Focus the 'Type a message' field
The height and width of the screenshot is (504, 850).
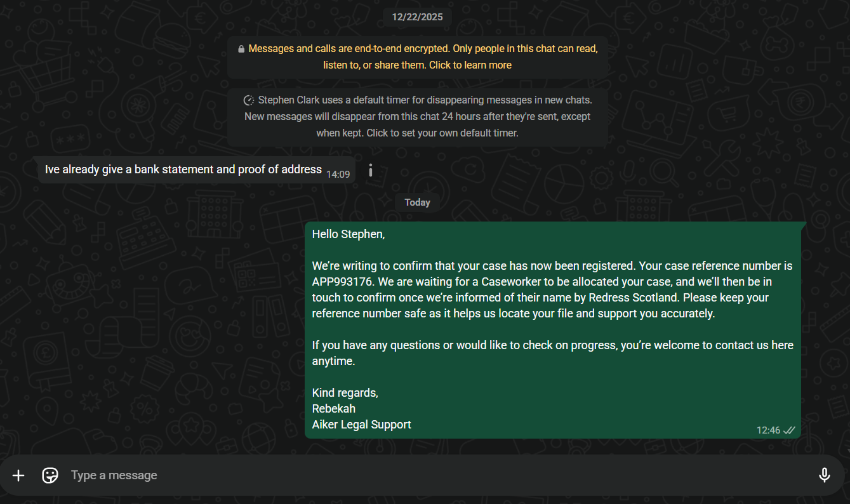[438, 475]
